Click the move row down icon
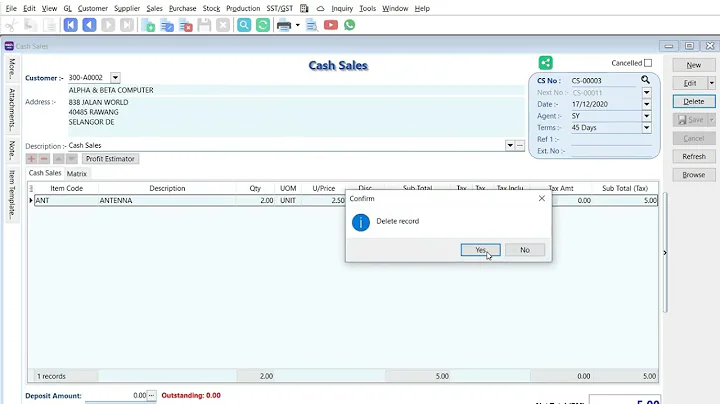720x404 pixels. click(x=71, y=159)
